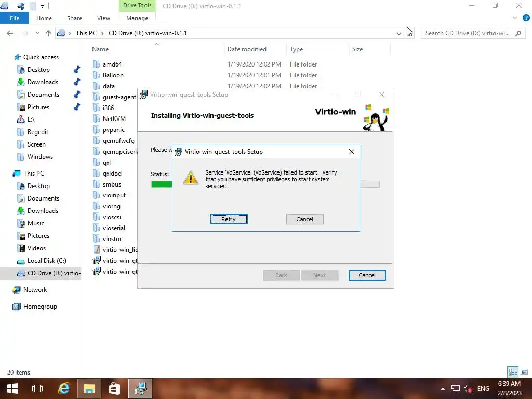Expand the address bar history dropdown
532x399 pixels.
coord(398,33)
